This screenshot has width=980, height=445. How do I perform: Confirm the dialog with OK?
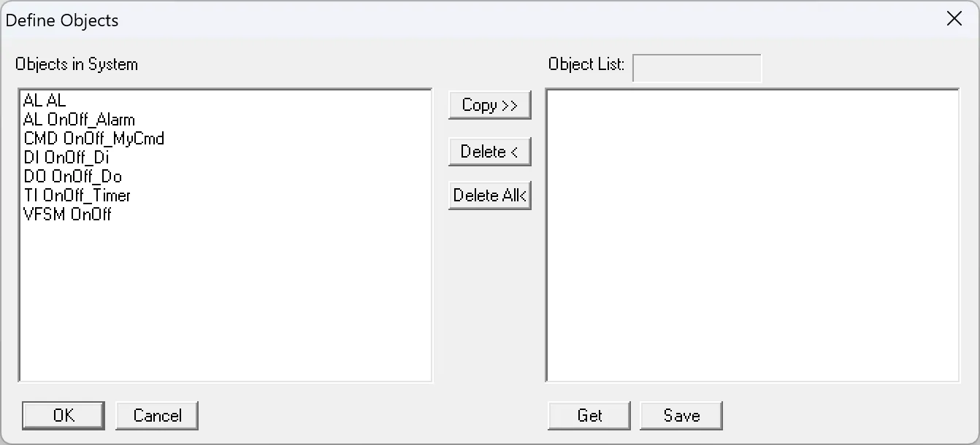coord(63,415)
